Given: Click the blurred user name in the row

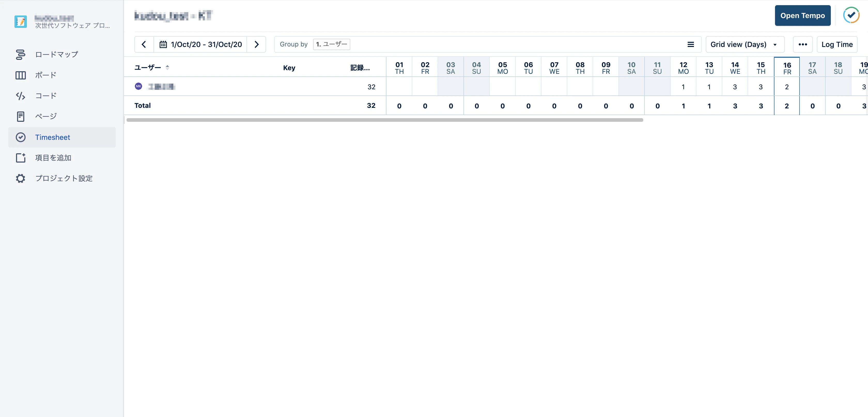Looking at the screenshot, I should coord(162,86).
